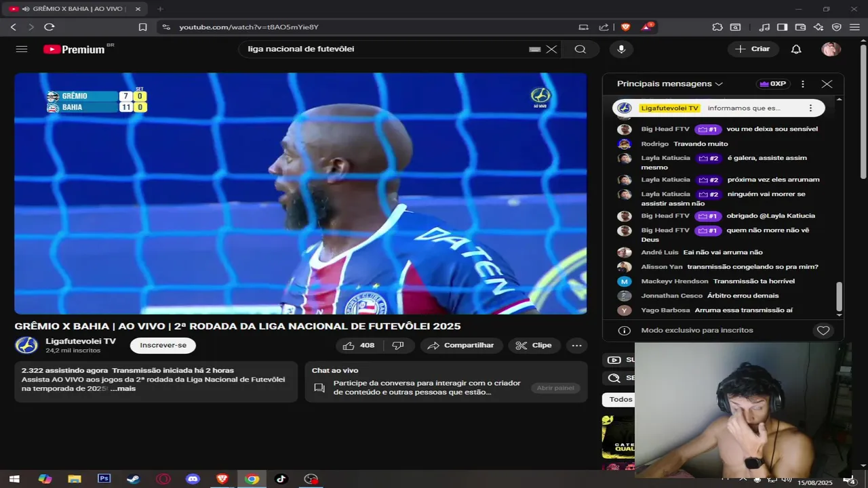The height and width of the screenshot is (488, 868).
Task: Bookmark this page via bookmark icon
Action: [142, 27]
